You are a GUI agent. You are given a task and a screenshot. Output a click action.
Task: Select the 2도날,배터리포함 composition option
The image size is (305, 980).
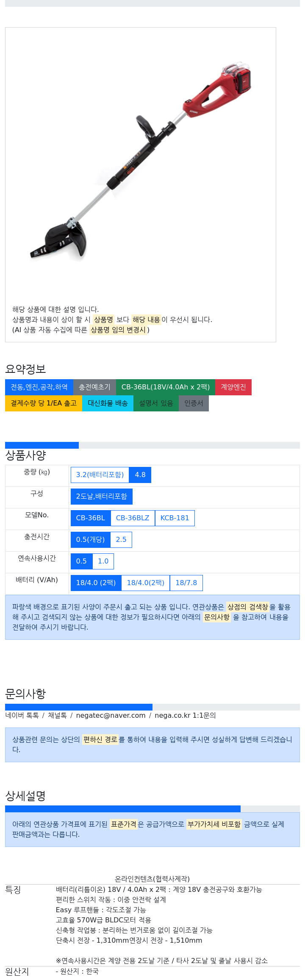[102, 496]
